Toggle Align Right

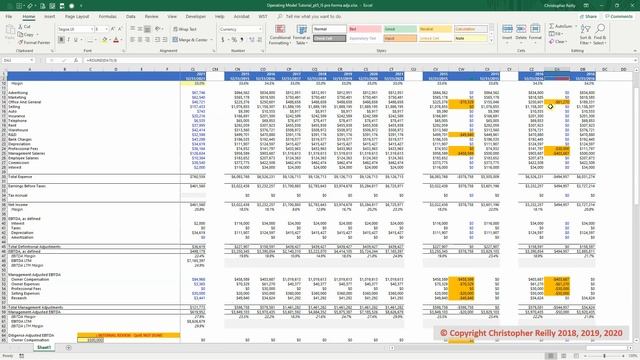[147, 40]
